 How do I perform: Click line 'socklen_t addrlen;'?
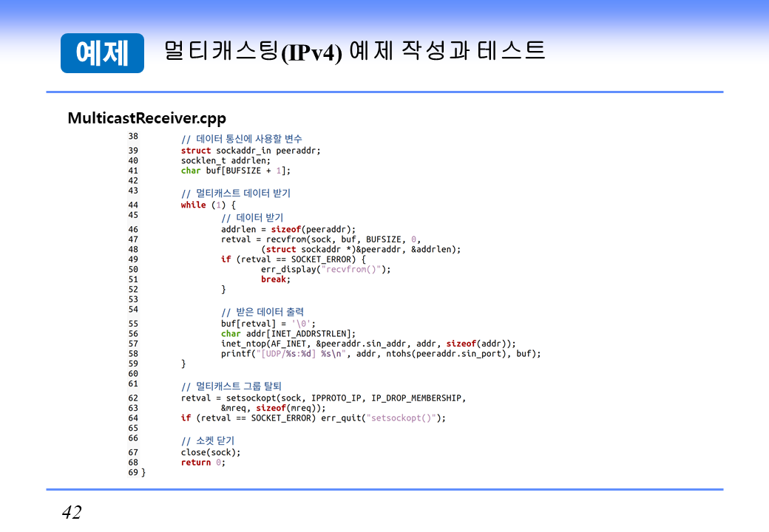pos(226,160)
